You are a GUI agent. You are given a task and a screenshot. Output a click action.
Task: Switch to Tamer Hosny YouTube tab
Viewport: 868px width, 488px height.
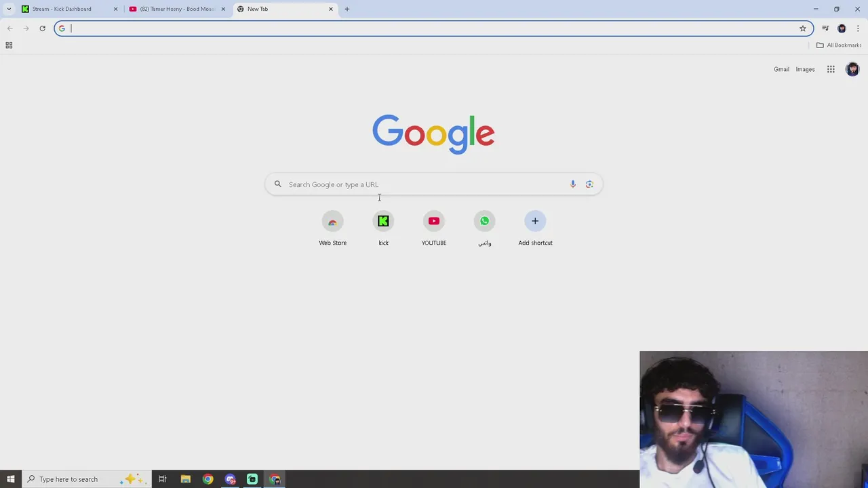[x=178, y=9]
